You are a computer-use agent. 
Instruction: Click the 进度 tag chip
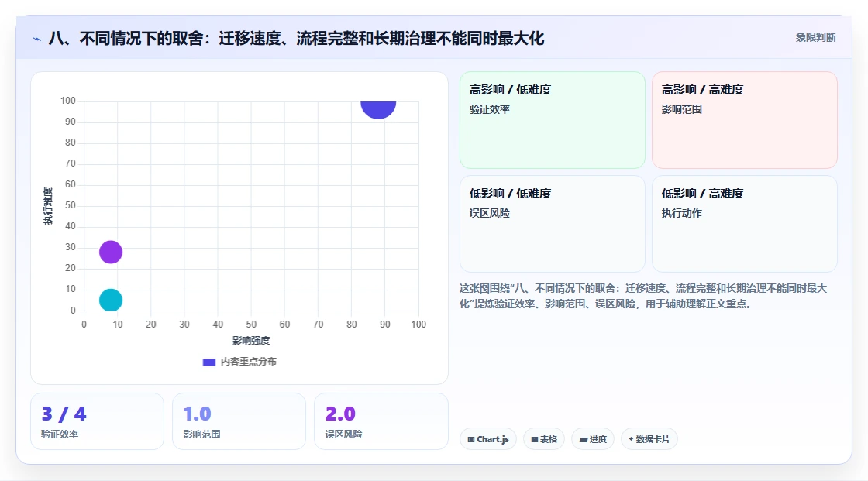[593, 439]
